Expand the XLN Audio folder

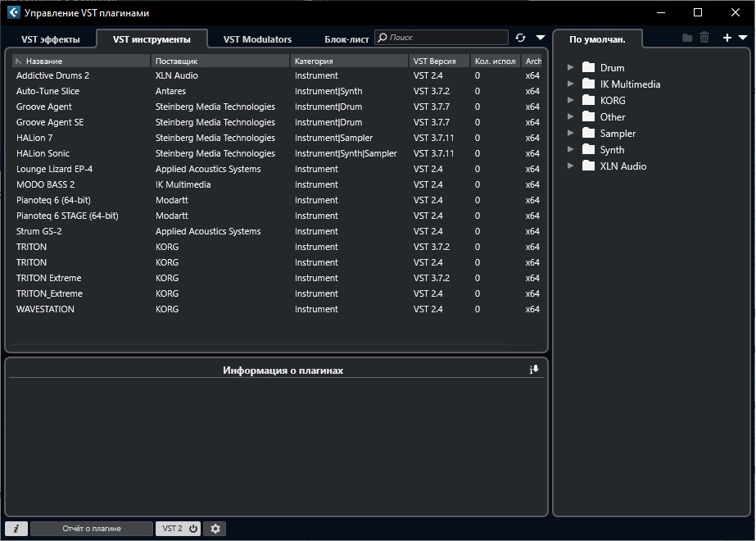(571, 166)
